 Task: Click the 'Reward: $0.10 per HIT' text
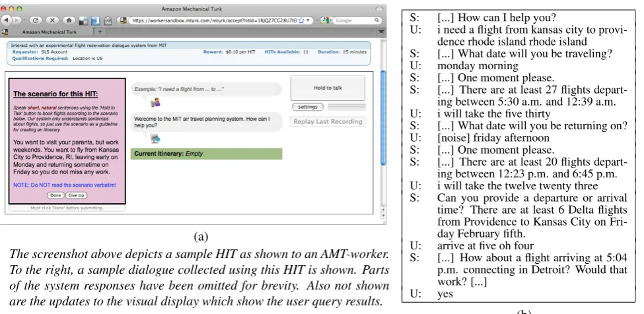click(229, 52)
